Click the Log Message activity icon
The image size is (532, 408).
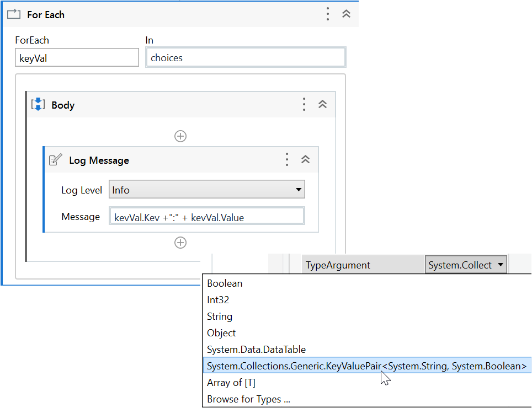click(56, 160)
